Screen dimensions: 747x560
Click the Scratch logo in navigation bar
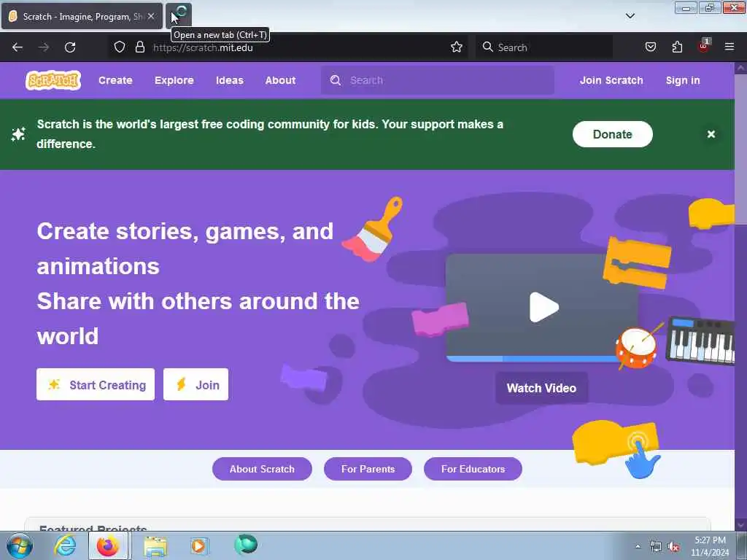tap(53, 80)
